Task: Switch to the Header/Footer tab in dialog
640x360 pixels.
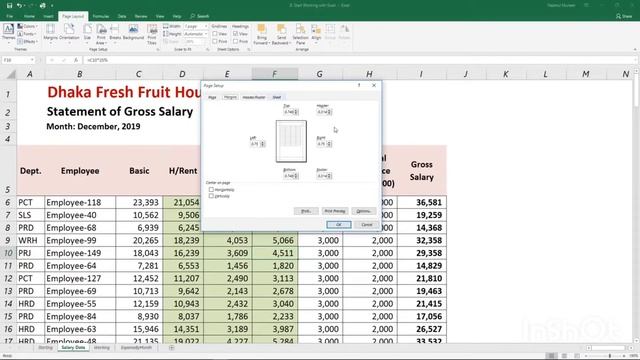Action: (253, 97)
